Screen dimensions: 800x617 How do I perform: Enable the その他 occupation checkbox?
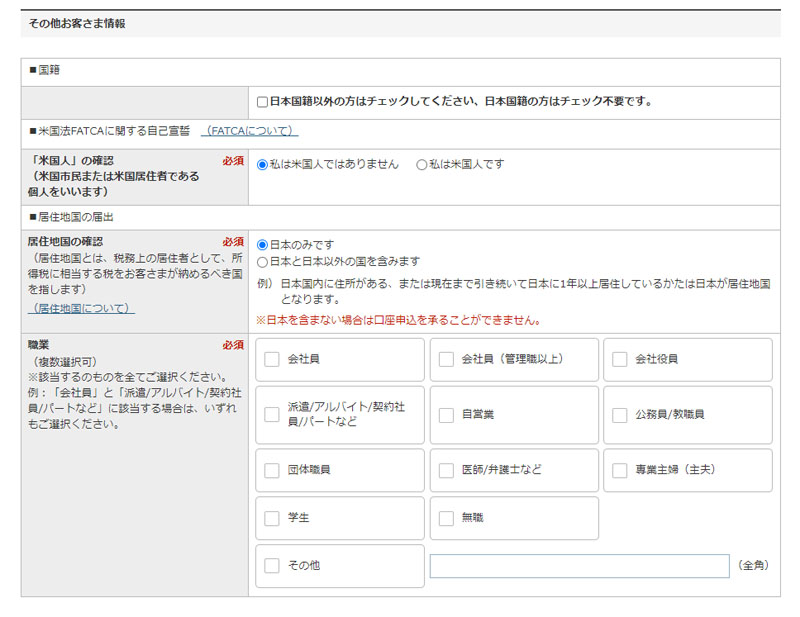click(x=272, y=566)
